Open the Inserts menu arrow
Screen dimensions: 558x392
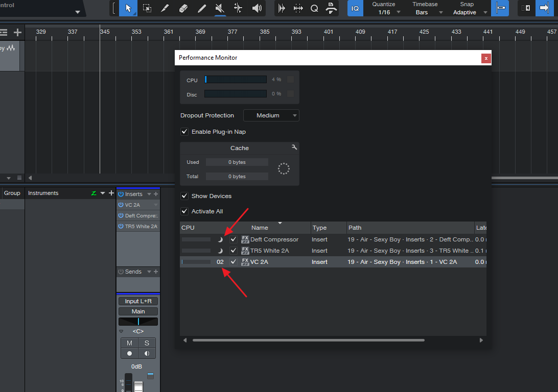(x=149, y=194)
